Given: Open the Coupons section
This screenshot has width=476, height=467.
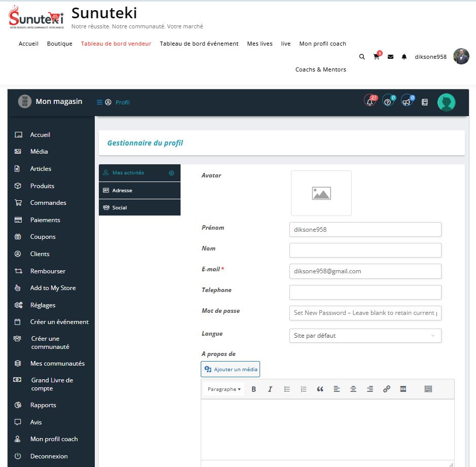Looking at the screenshot, I should pyautogui.click(x=43, y=236).
